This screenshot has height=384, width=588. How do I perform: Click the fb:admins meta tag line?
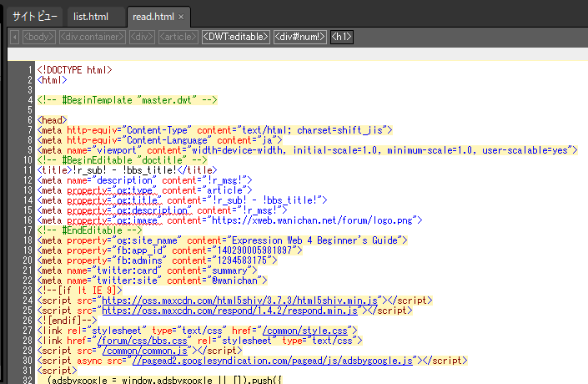(x=157, y=260)
